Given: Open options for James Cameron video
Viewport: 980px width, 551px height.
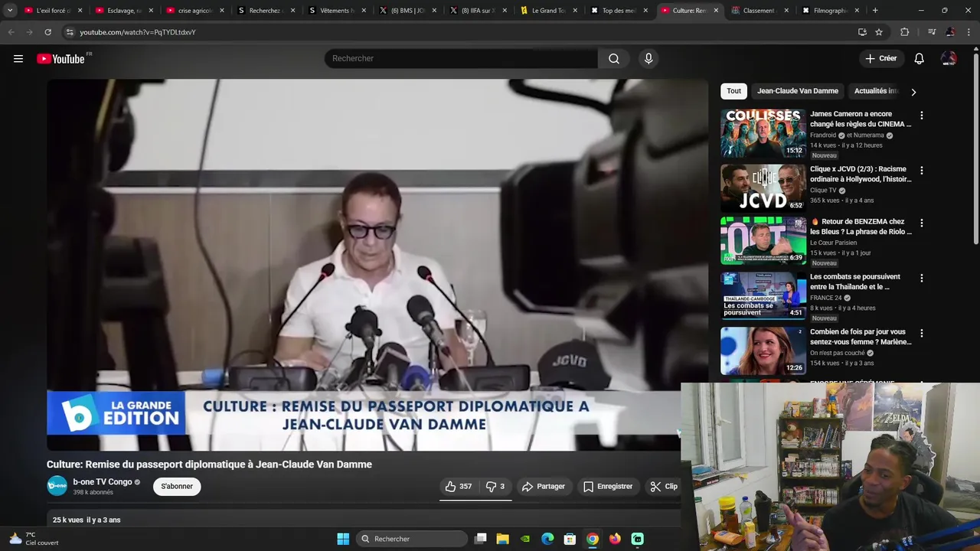Looking at the screenshot, I should tap(921, 116).
